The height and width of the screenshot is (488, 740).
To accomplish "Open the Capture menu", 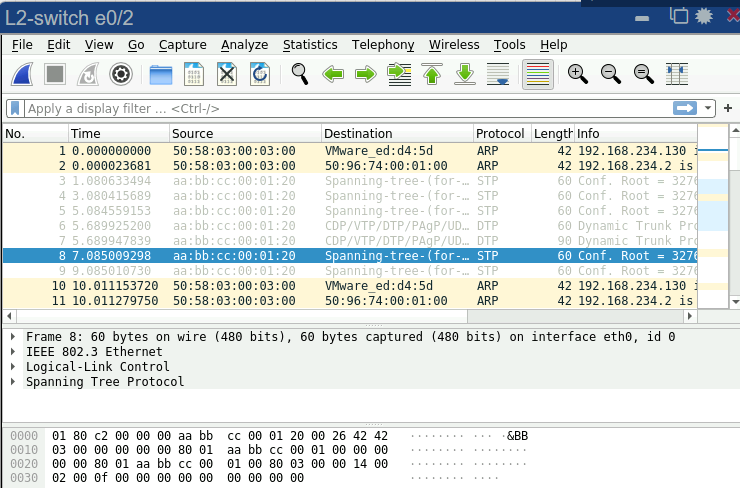I will coord(183,45).
